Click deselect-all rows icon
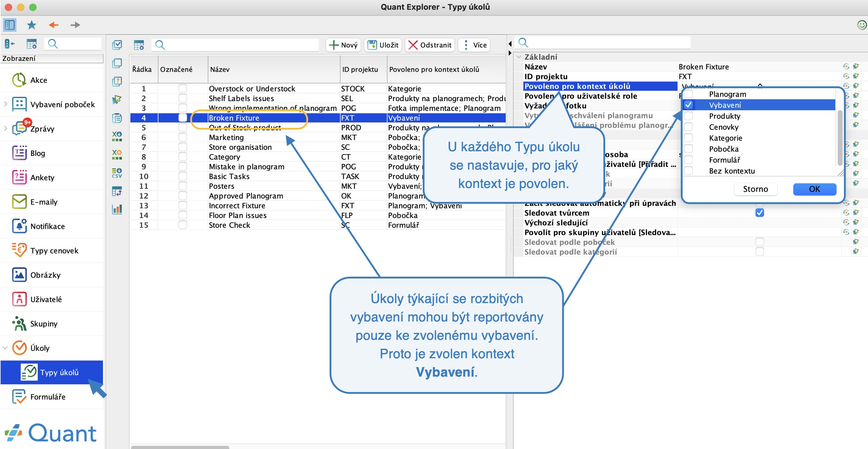The width and height of the screenshot is (868, 449). coord(117,63)
